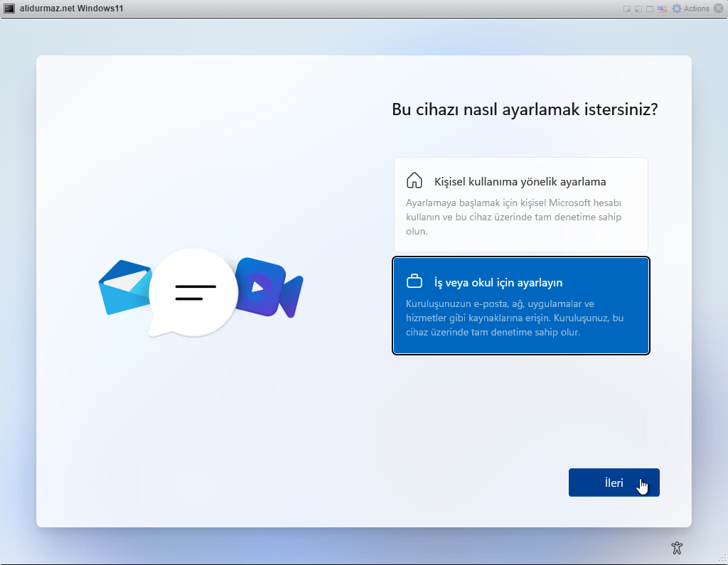Click the heading 'Bu cihazı nasıl ayarlamak istersiniz?'
This screenshot has height=565, width=728.
click(x=525, y=109)
